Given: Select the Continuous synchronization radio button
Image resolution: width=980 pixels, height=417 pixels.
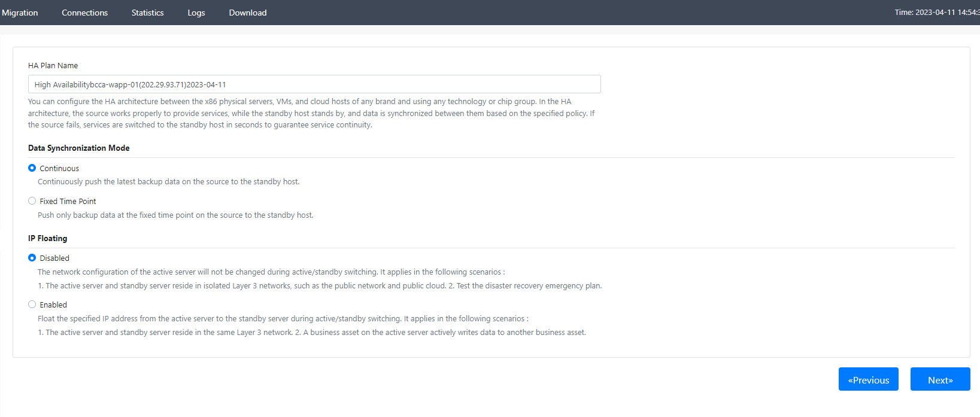Looking at the screenshot, I should pos(32,168).
